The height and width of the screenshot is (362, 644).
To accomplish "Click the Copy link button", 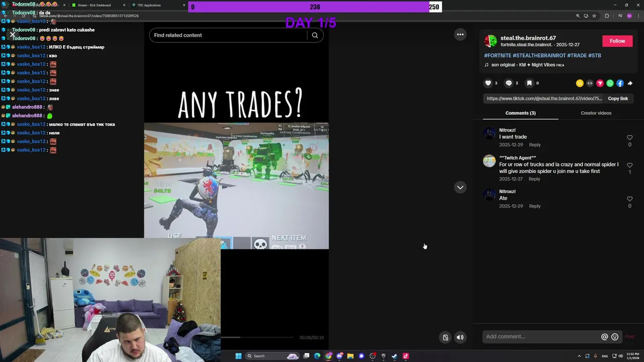I will (x=618, y=99).
